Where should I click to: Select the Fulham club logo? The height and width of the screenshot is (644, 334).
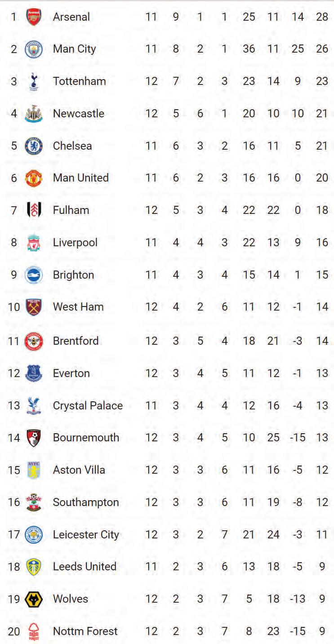[34, 210]
